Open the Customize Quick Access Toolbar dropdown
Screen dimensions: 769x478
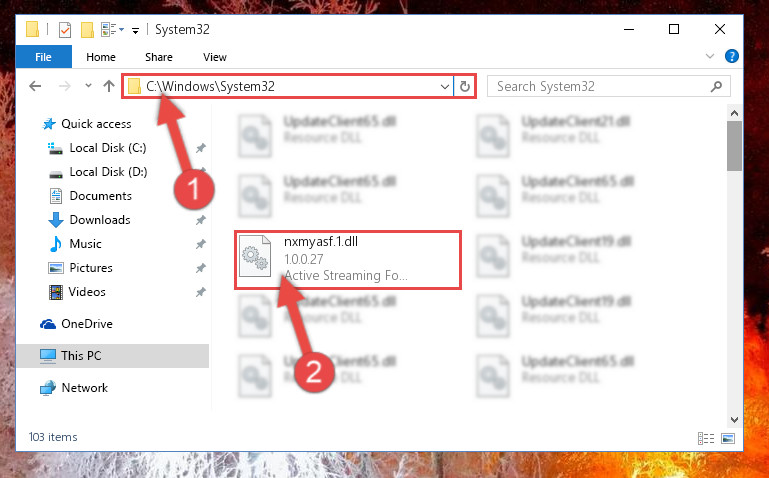[x=135, y=30]
